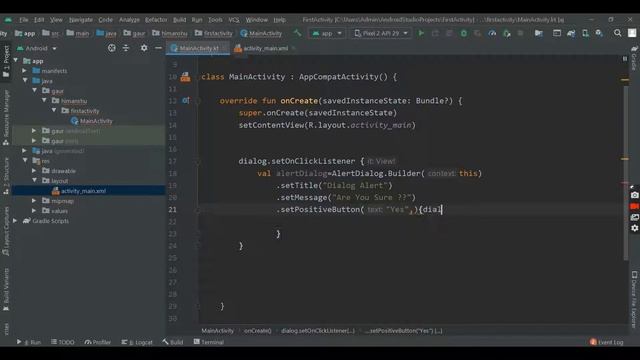Click the camera icon on the right edge
The image size is (640, 360).
click(634, 196)
